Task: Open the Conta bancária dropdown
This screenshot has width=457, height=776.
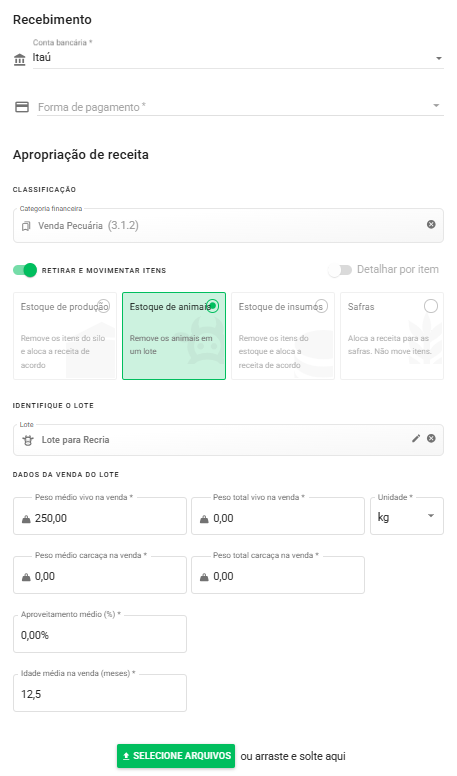Action: click(238, 57)
